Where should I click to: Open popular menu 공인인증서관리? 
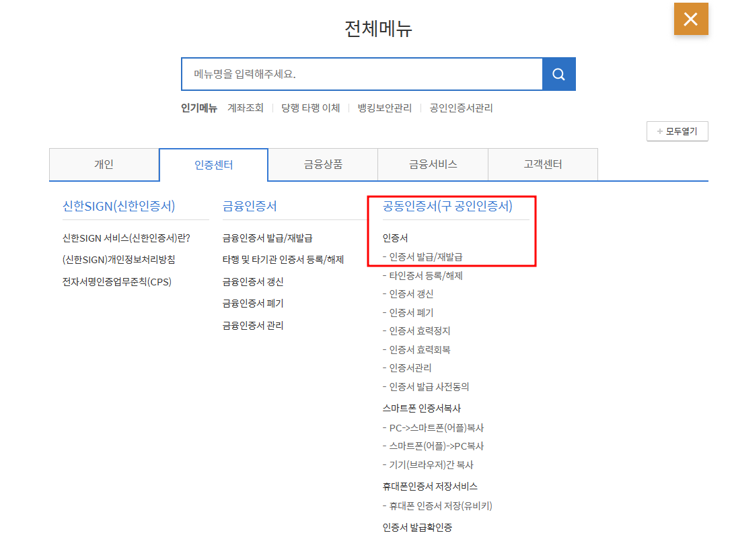462,108
